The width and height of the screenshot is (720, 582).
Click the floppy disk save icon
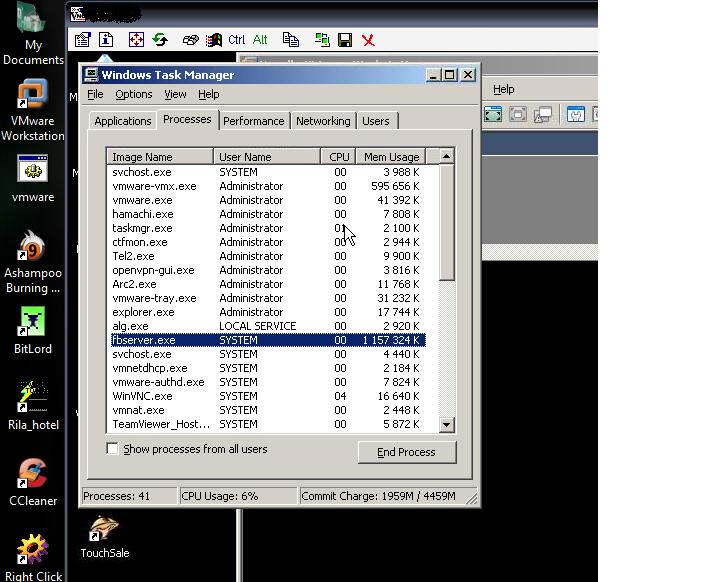(x=345, y=40)
